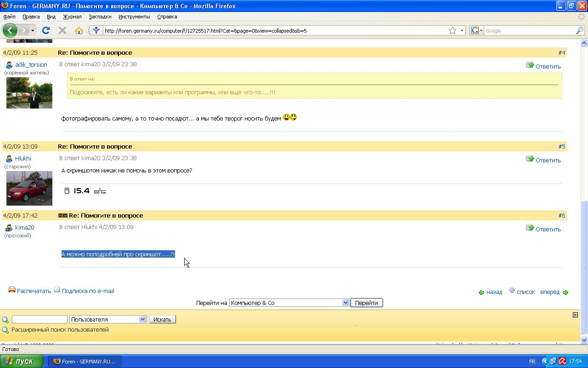Open post permalink #4
This screenshot has height=368, width=588.
pos(562,52)
